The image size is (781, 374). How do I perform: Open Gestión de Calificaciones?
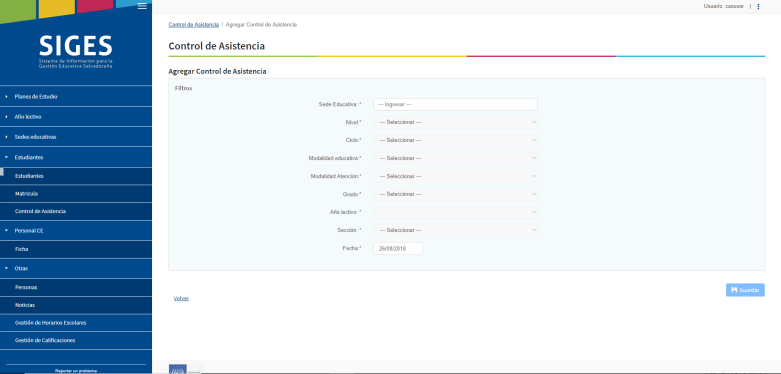coord(76,341)
